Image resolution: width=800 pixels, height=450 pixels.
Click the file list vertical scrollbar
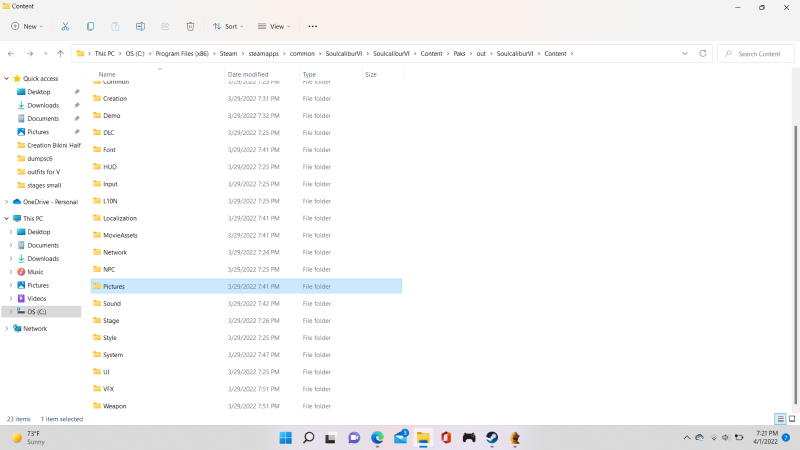tap(795, 264)
